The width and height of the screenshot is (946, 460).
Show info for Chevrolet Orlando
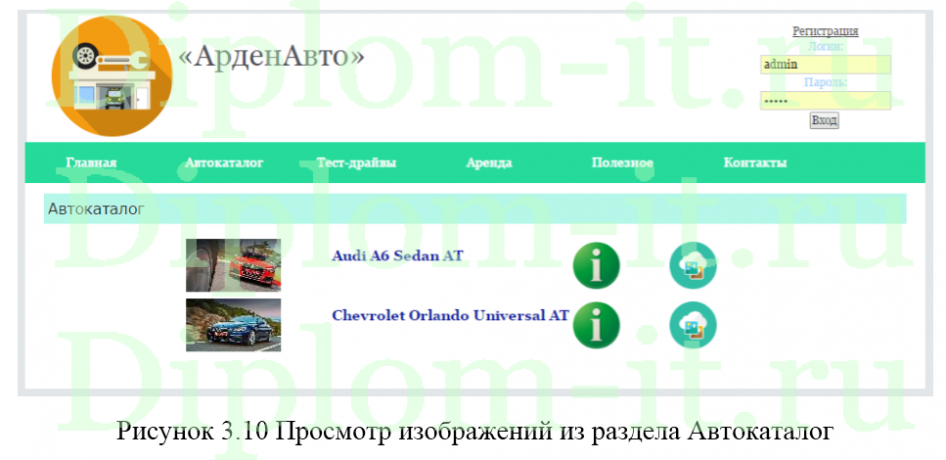click(x=596, y=325)
